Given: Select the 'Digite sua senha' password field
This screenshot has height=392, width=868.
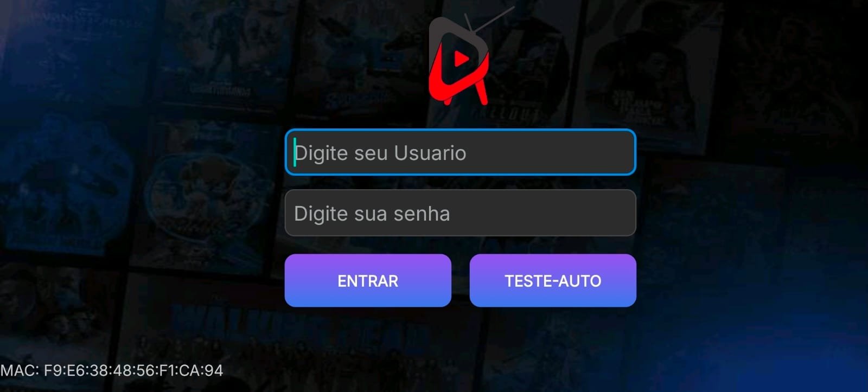Looking at the screenshot, I should tap(460, 213).
